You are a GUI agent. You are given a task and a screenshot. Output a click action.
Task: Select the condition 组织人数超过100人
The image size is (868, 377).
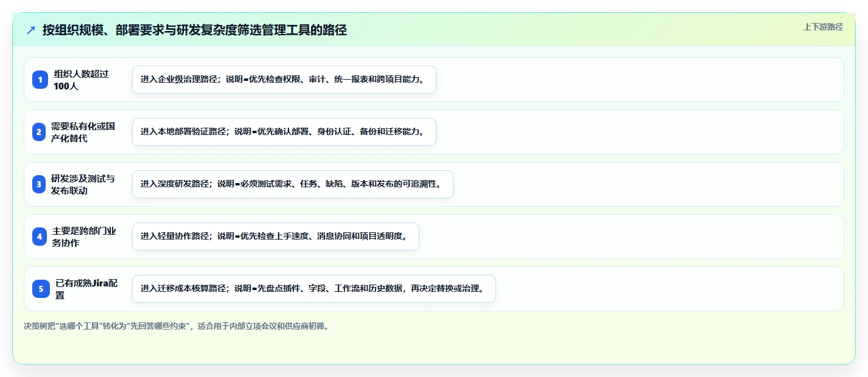coord(81,80)
